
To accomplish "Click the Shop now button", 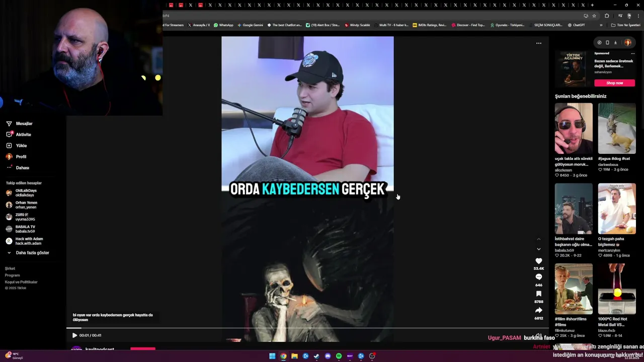I will coord(614,83).
